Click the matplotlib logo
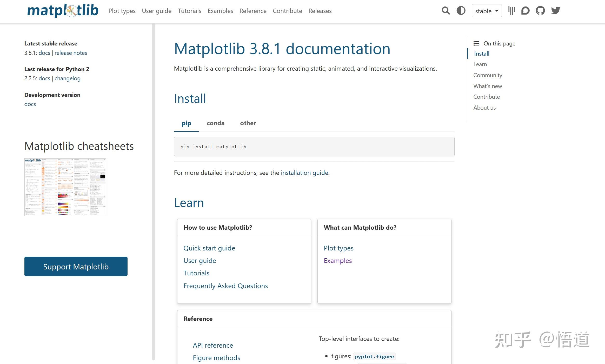The height and width of the screenshot is (364, 605). pos(63,11)
